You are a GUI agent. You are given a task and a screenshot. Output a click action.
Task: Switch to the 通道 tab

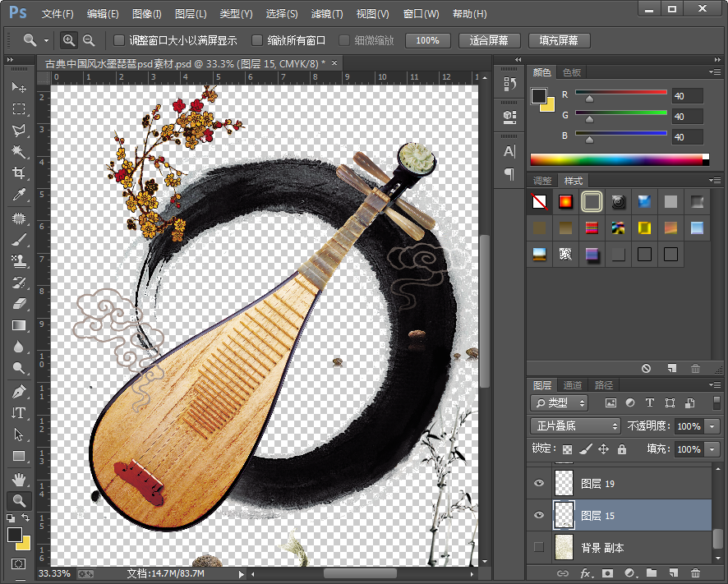[x=573, y=385]
